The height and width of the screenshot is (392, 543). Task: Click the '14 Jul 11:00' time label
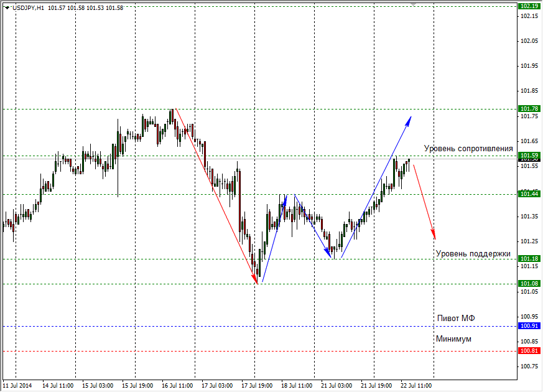[x=58, y=385]
